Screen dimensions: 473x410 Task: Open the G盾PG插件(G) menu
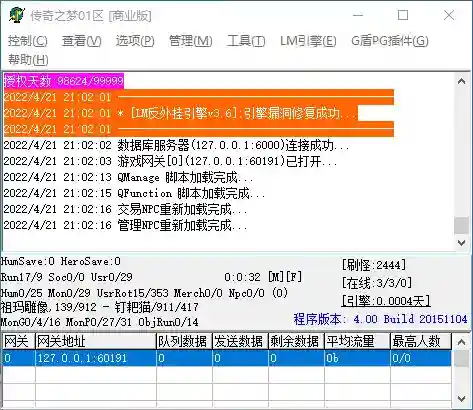tap(390, 41)
